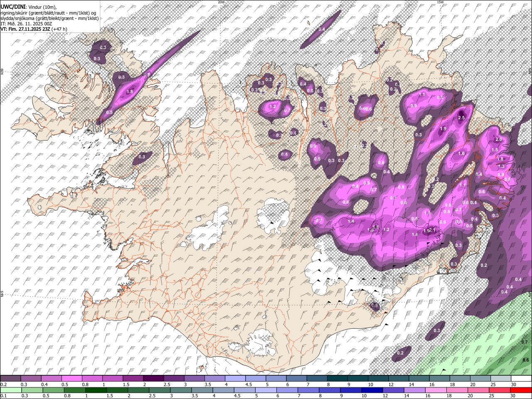The height and width of the screenshot is (399, 532).
Task: Select the 2.0 value near the east coast
Action: [499, 140]
